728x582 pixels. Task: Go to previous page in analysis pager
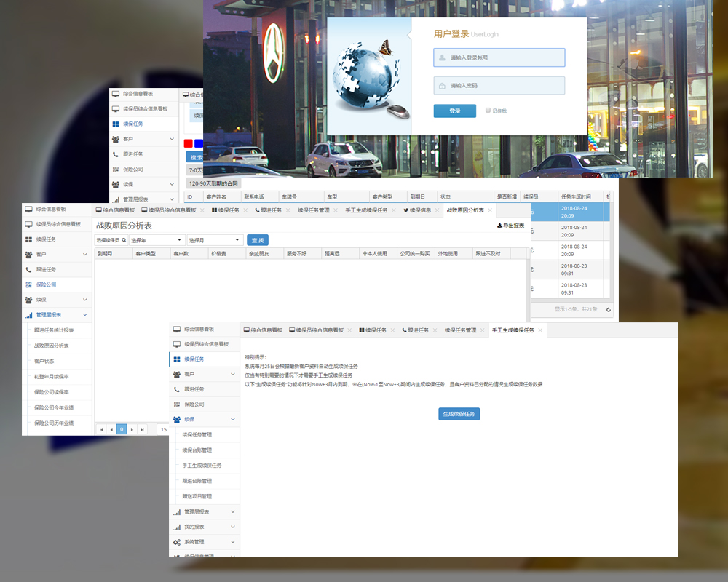click(111, 430)
